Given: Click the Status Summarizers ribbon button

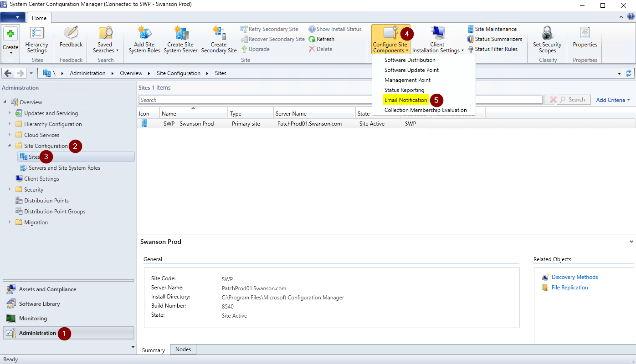Looking at the screenshot, I should tap(495, 39).
